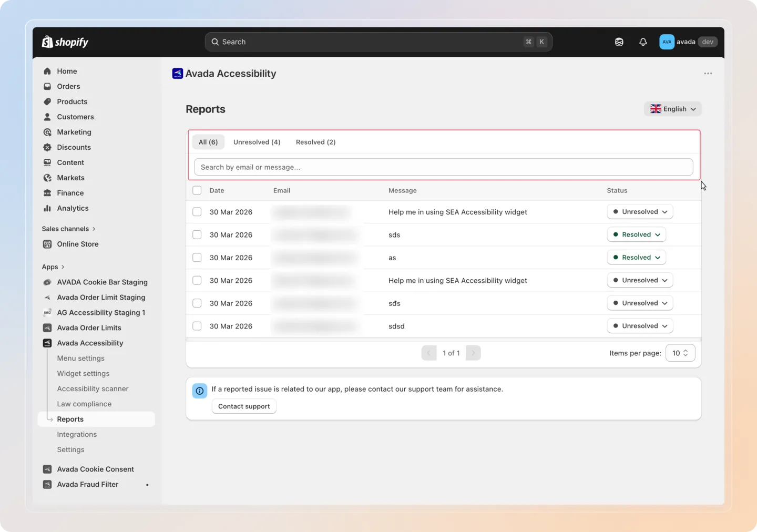Click the Online Store icon
The height and width of the screenshot is (532, 757).
47,244
